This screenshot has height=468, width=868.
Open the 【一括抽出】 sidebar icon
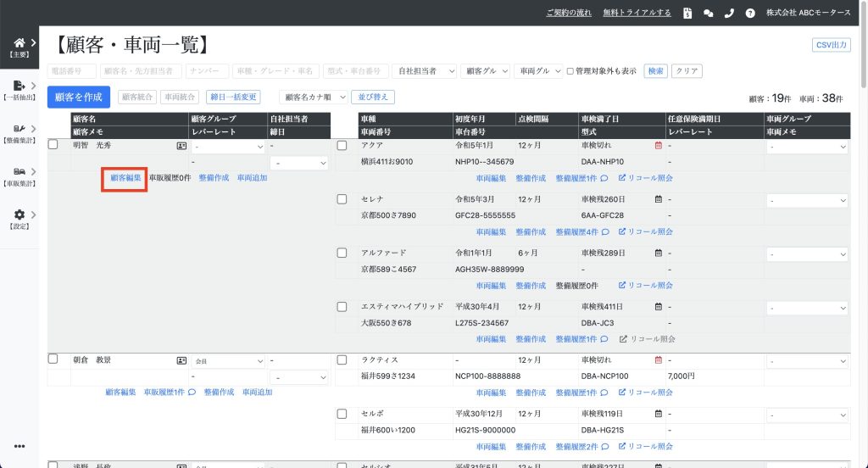[x=19, y=86]
